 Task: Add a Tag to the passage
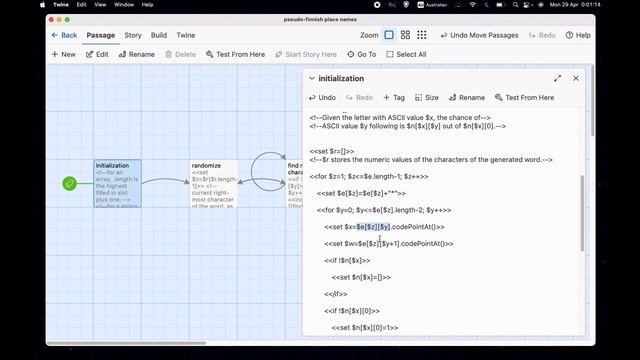(x=394, y=98)
